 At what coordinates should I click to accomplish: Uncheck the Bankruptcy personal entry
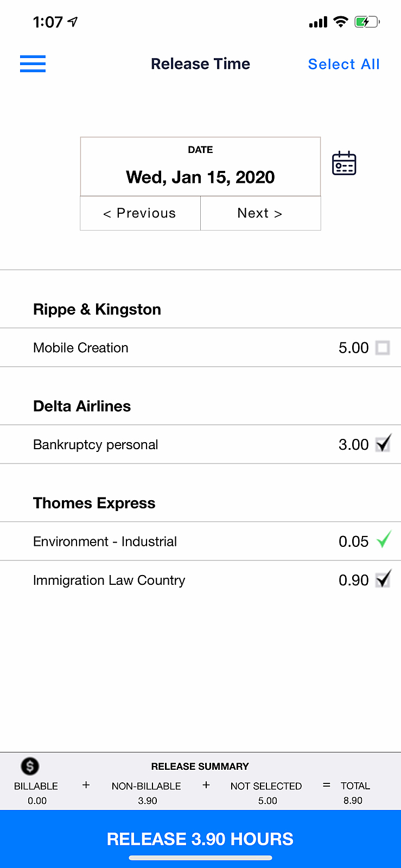pyautogui.click(x=383, y=444)
